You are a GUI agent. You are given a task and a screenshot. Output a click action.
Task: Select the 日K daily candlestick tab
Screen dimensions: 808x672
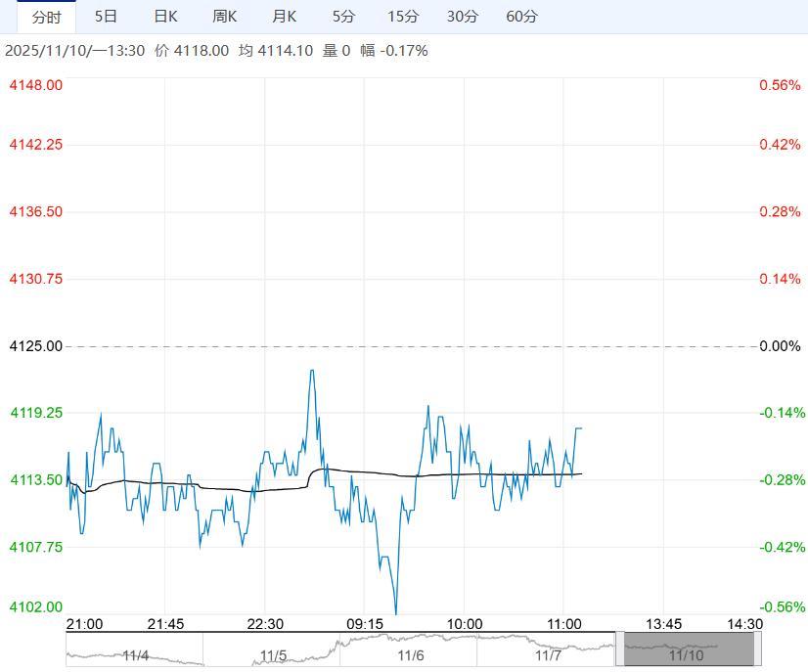[166, 17]
